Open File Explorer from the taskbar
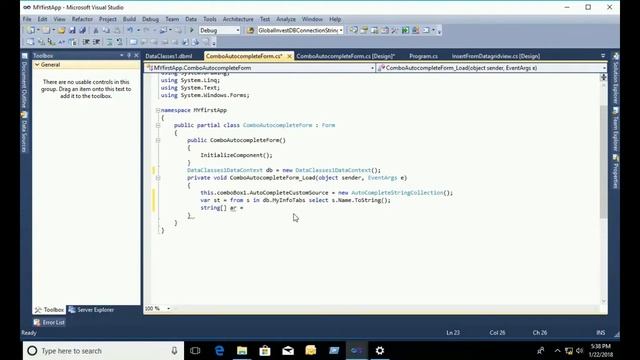This screenshot has width=640, height=360. (x=242, y=351)
